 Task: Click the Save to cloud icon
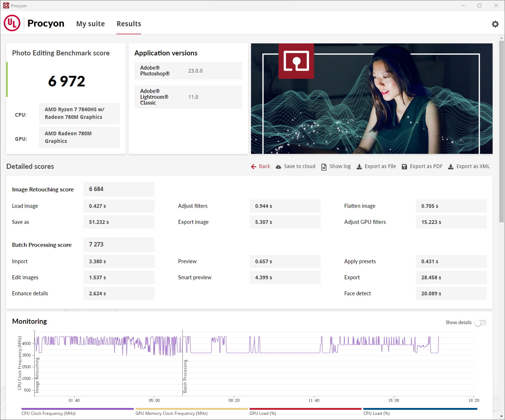tap(278, 167)
